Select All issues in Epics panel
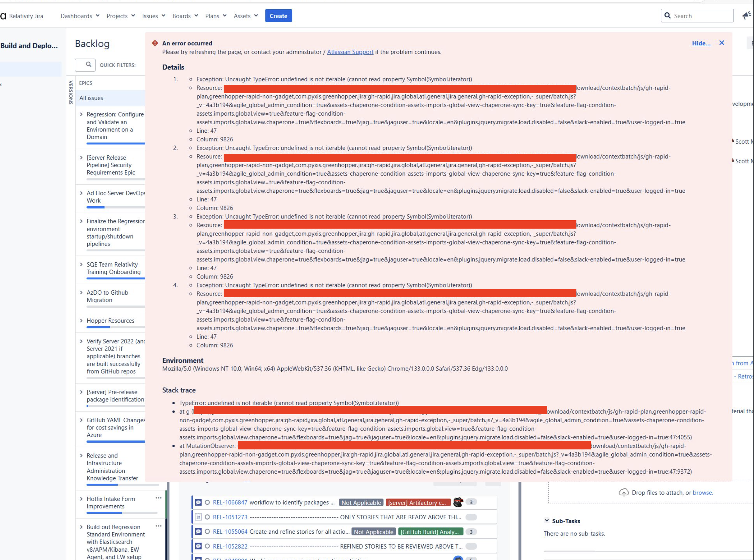The width and height of the screenshot is (754, 560). [110, 98]
